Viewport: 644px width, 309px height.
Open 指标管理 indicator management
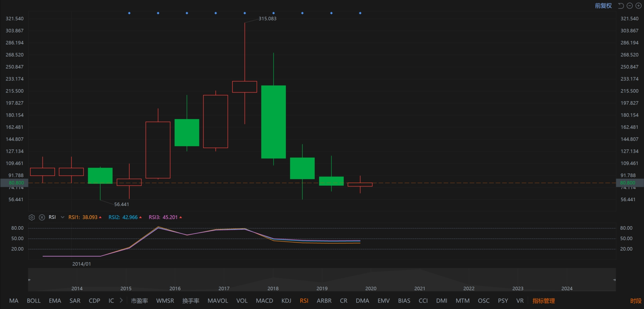544,301
